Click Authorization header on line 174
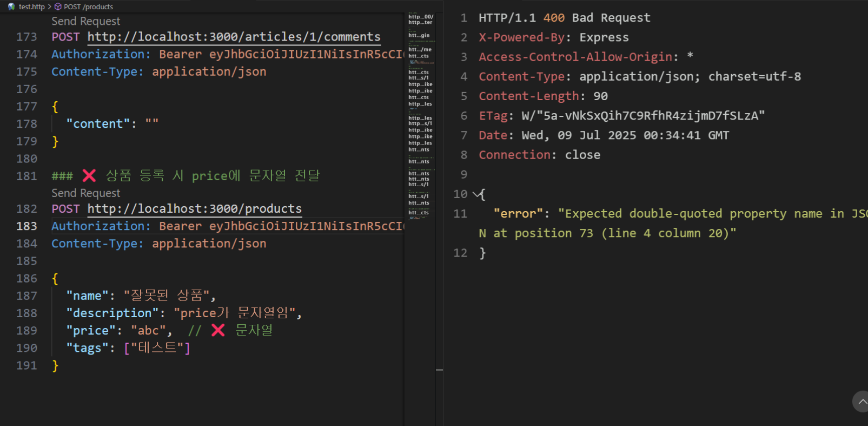Viewport: 868px width, 426px height. (x=228, y=54)
